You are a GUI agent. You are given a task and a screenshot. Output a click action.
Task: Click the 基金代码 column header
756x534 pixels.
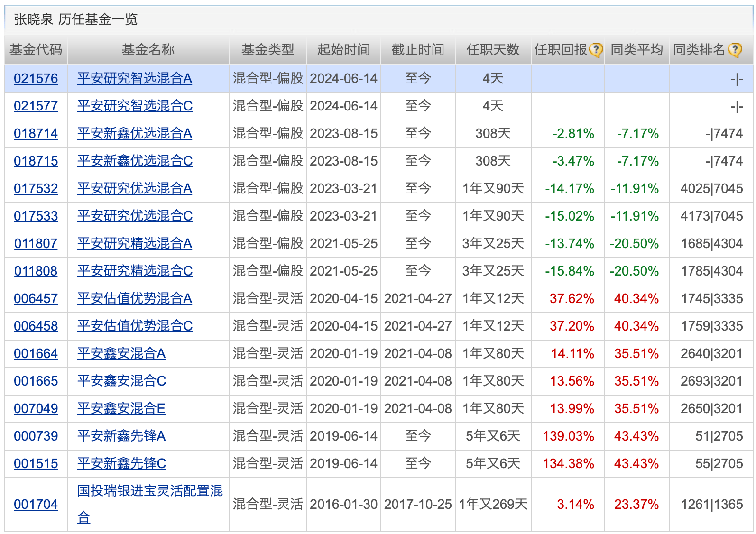pyautogui.click(x=36, y=50)
